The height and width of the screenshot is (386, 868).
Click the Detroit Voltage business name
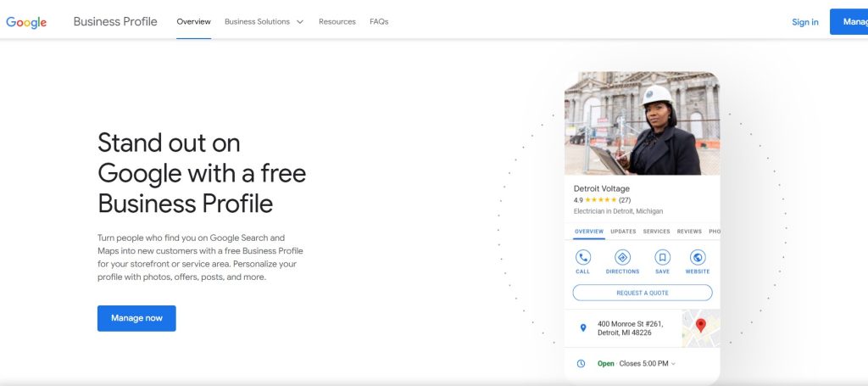point(601,188)
